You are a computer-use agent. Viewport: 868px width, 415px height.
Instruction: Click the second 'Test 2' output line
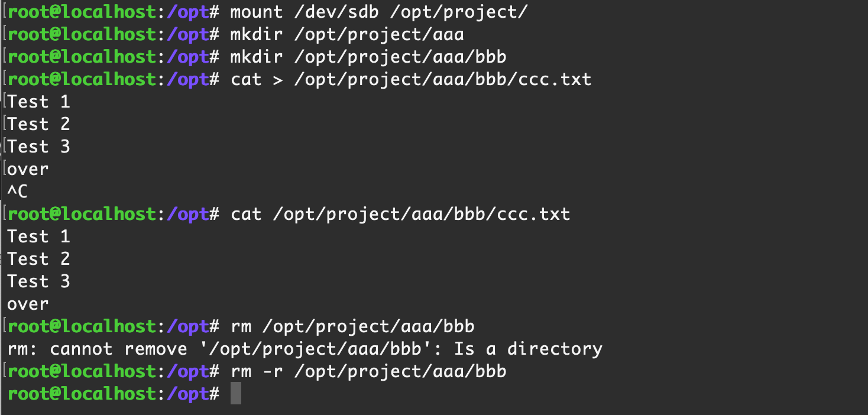tap(39, 259)
